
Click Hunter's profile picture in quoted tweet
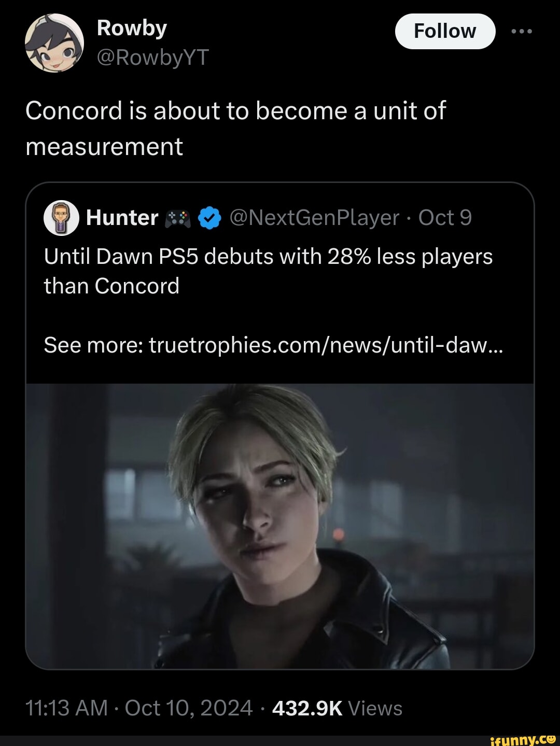click(61, 218)
